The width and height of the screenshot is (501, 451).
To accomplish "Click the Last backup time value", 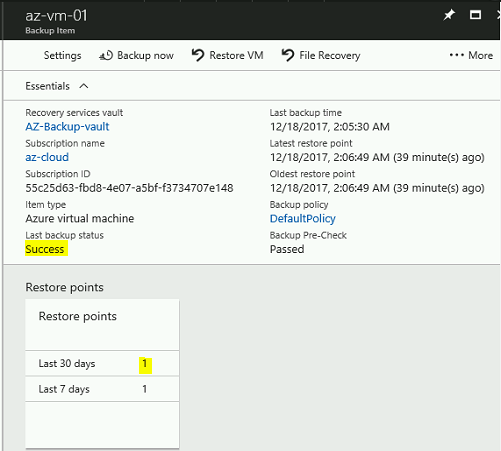I will pos(330,127).
